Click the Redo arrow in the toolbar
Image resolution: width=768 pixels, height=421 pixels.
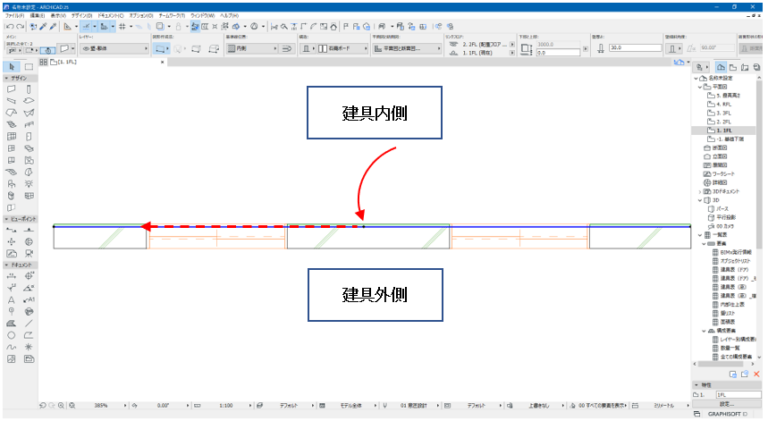(20, 26)
